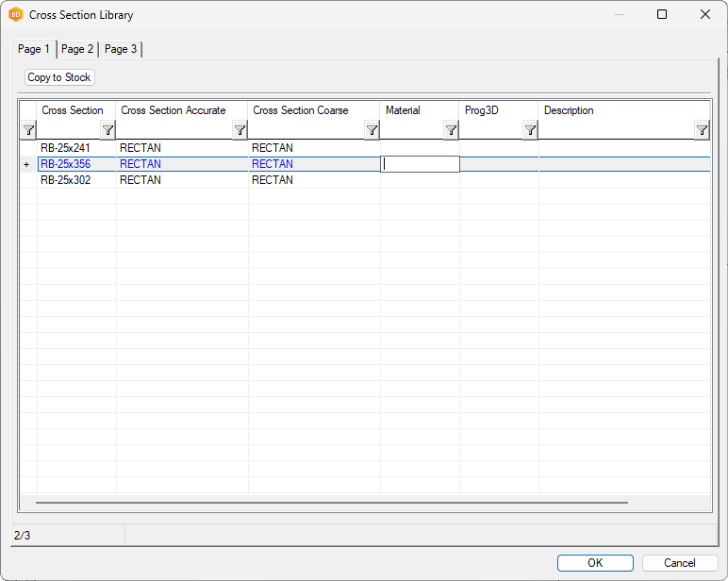Click the Cross Section Accurate filter icon
728x581 pixels.
pos(240,130)
